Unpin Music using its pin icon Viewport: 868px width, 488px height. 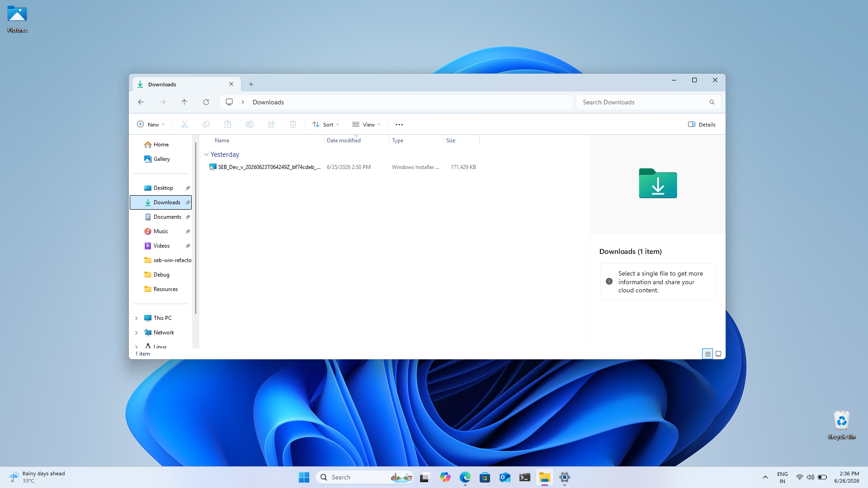(x=188, y=231)
